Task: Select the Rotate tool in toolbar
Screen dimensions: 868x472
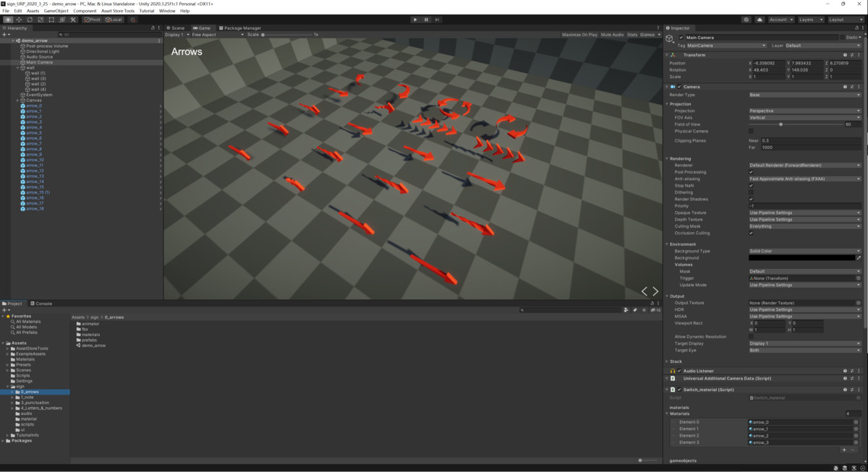Action: (30, 20)
